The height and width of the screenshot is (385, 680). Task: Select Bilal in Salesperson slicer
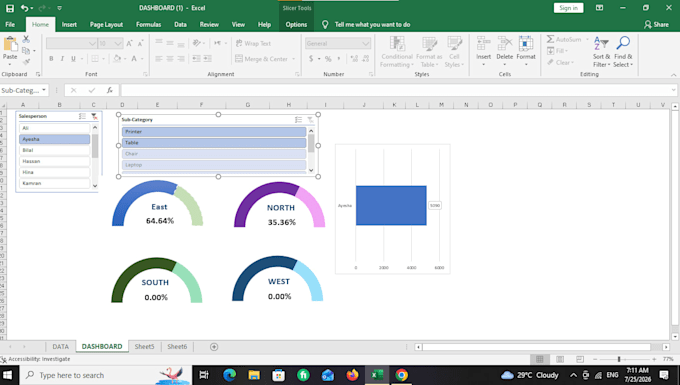pyautogui.click(x=55, y=150)
